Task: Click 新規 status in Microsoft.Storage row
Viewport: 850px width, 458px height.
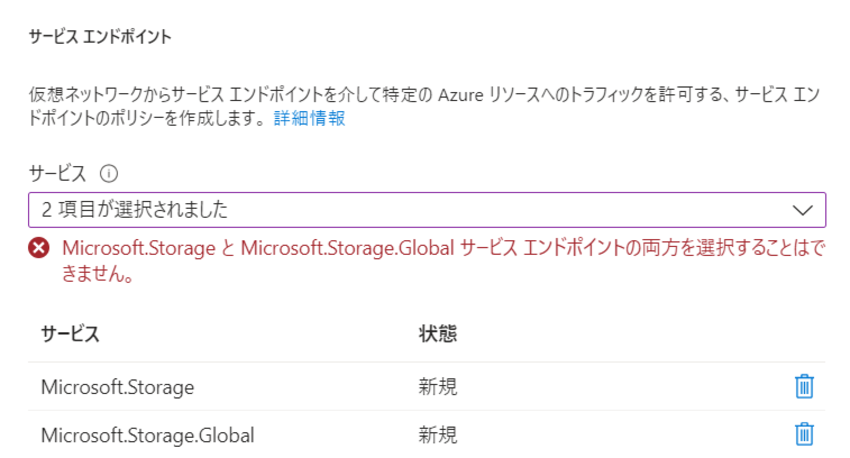Action: 437,387
